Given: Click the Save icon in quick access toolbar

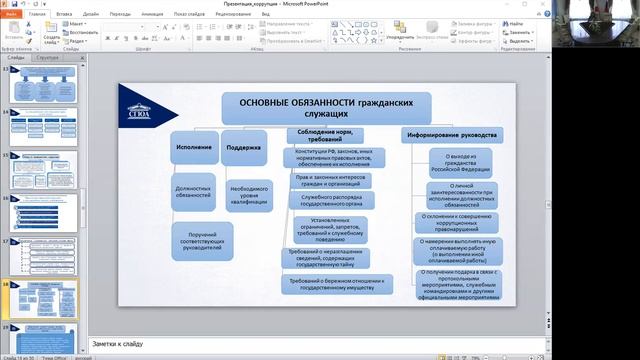Looking at the screenshot, I should (15, 4).
